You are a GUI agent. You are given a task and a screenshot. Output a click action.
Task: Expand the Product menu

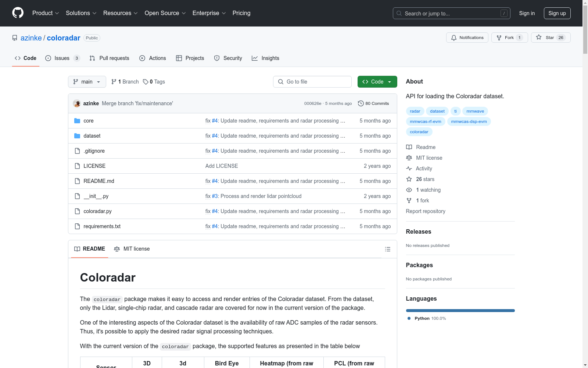click(46, 13)
